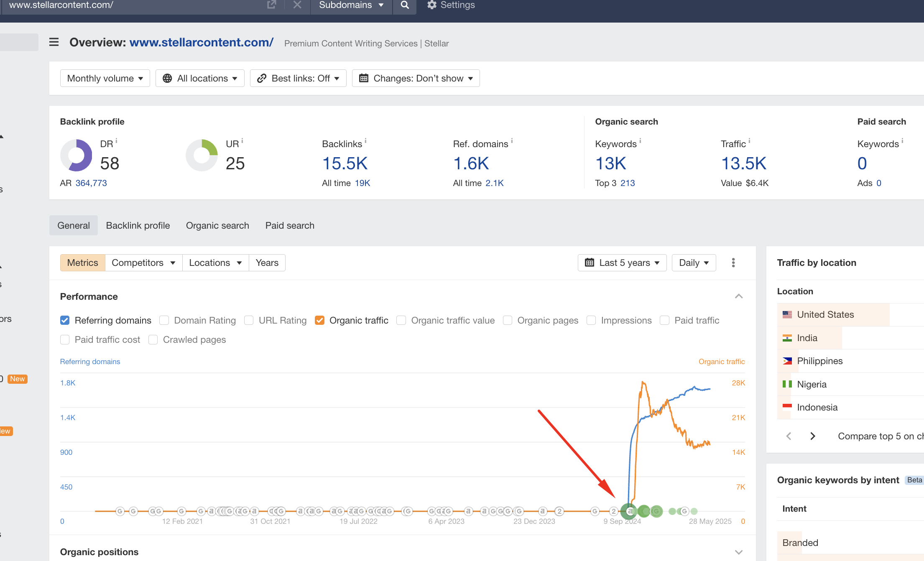Enable Organic pages checkbox

coord(508,320)
